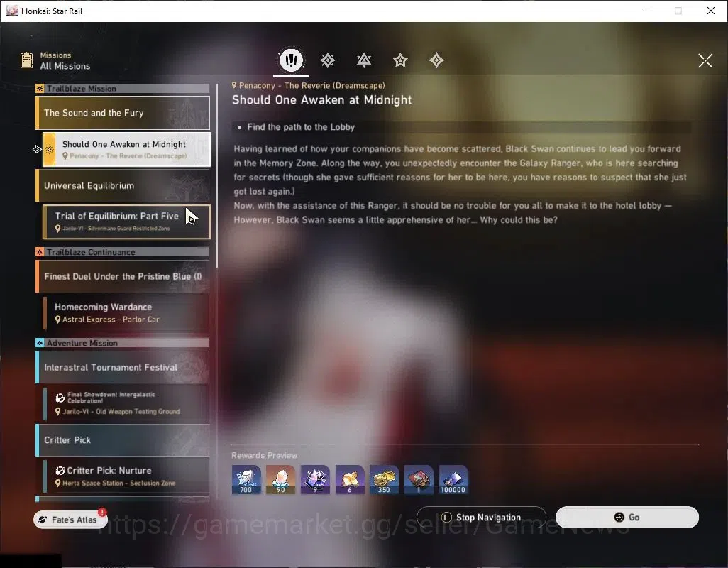This screenshot has width=728, height=568.
Task: Collapse The Sound and the Fury mission
Action: [123, 113]
